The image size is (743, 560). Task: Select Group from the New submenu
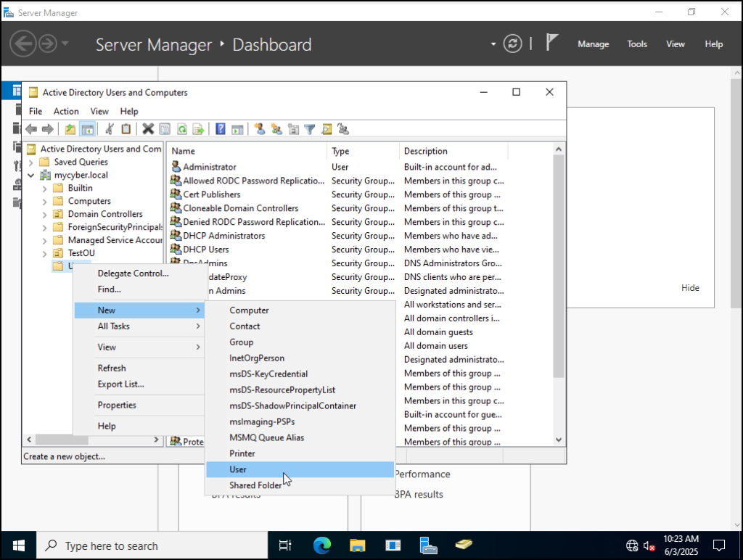click(x=300, y=342)
